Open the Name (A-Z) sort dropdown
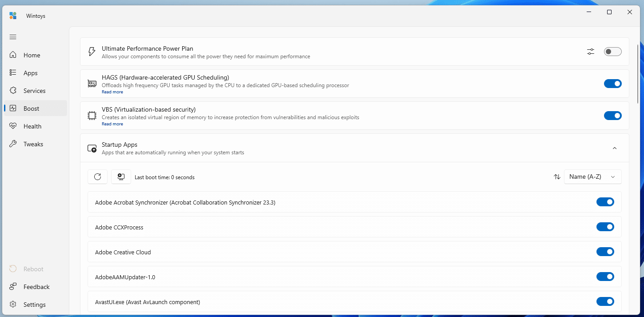This screenshot has height=317, width=644. 592,177
